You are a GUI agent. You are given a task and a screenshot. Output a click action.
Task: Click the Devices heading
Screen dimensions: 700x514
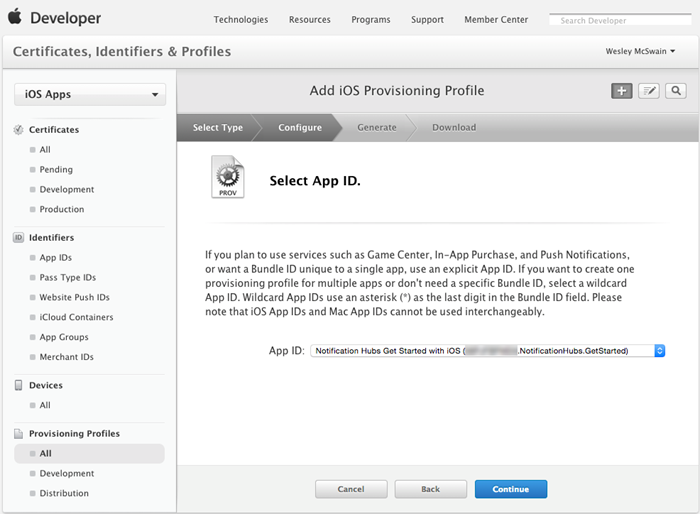click(x=46, y=385)
